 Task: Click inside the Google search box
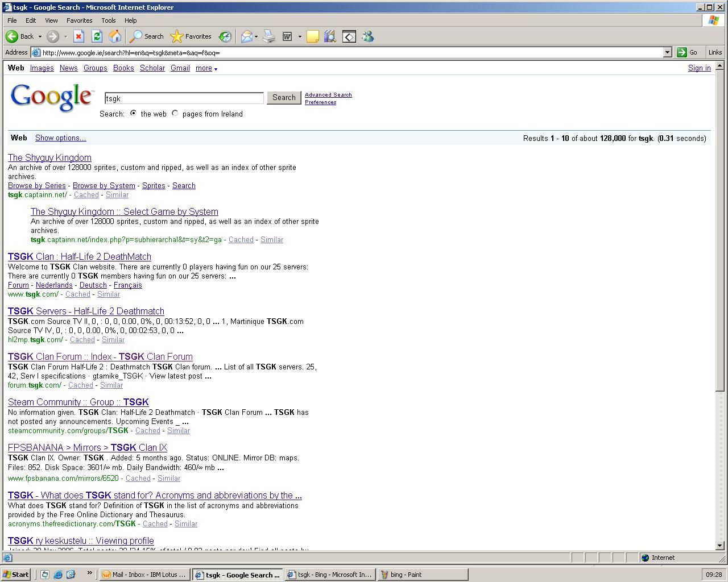(184, 98)
